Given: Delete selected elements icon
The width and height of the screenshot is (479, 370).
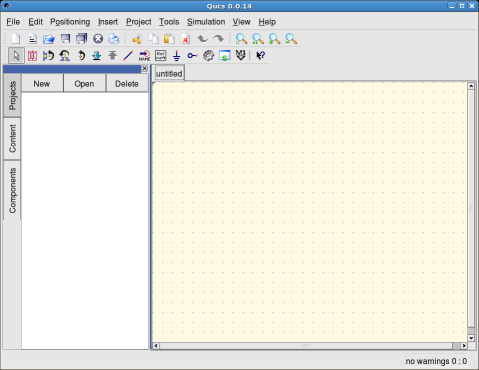Looking at the screenshot, I should pos(186,39).
